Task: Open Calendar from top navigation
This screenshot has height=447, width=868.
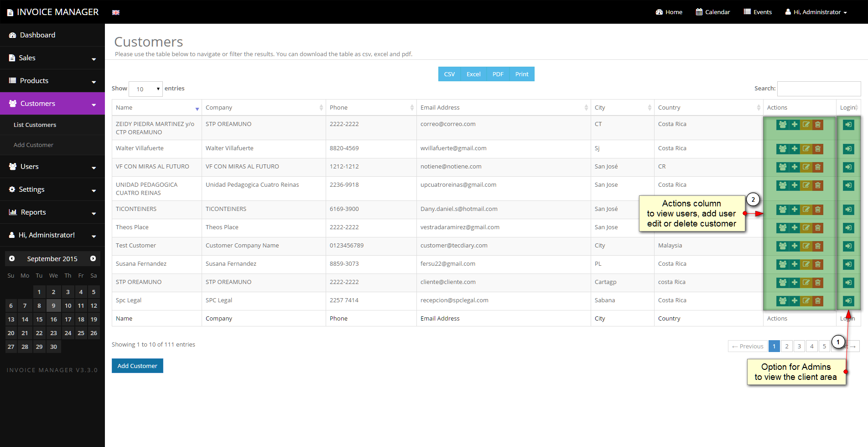Action: pos(712,12)
